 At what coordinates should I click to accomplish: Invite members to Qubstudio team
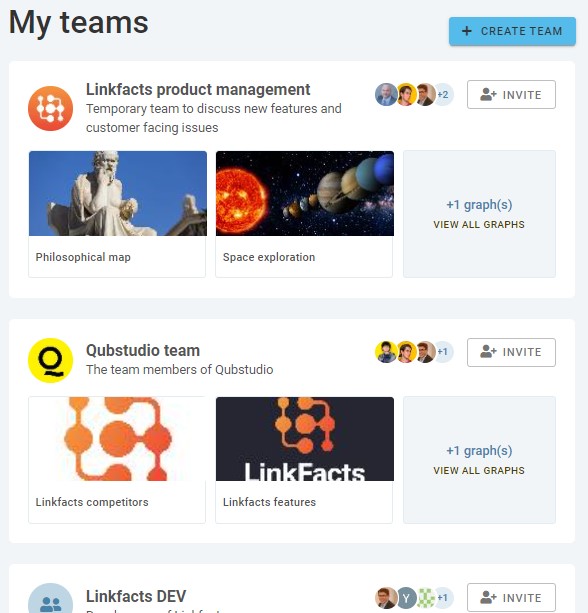point(511,352)
